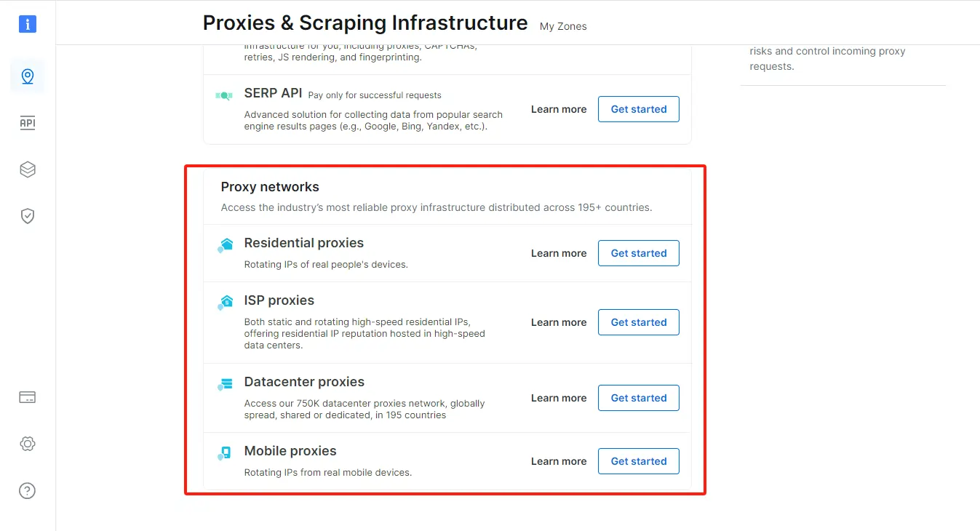Screen dimensions: 980x531
Task: Click Learn more under ISP proxies
Action: (558, 322)
